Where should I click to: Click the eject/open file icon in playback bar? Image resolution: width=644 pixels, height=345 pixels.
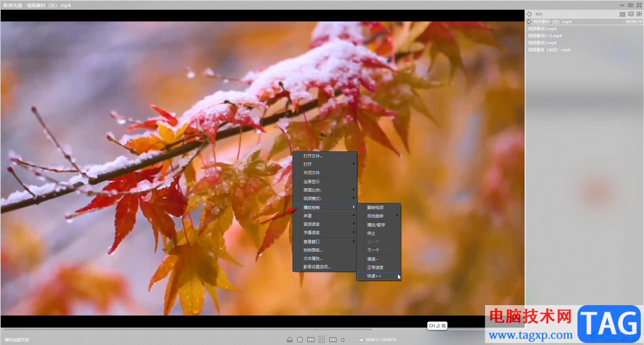pos(290,340)
